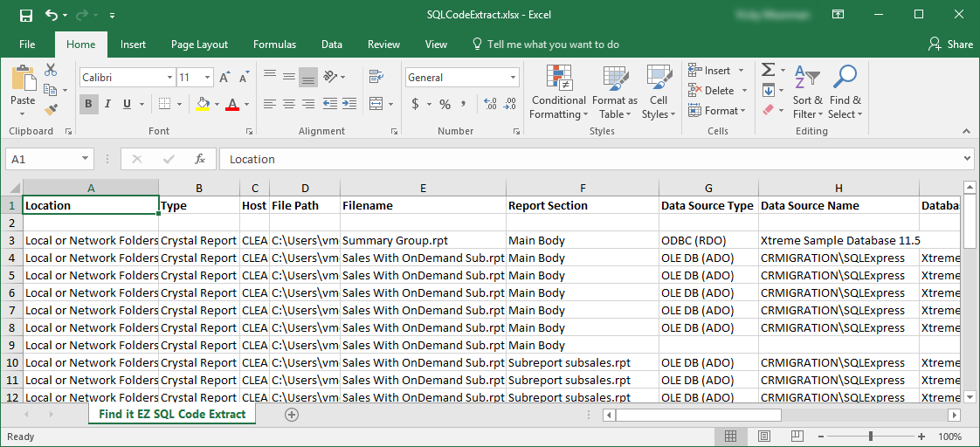This screenshot has width=980, height=447.
Task: Click Accounting dollar format icon
Action: (415, 104)
